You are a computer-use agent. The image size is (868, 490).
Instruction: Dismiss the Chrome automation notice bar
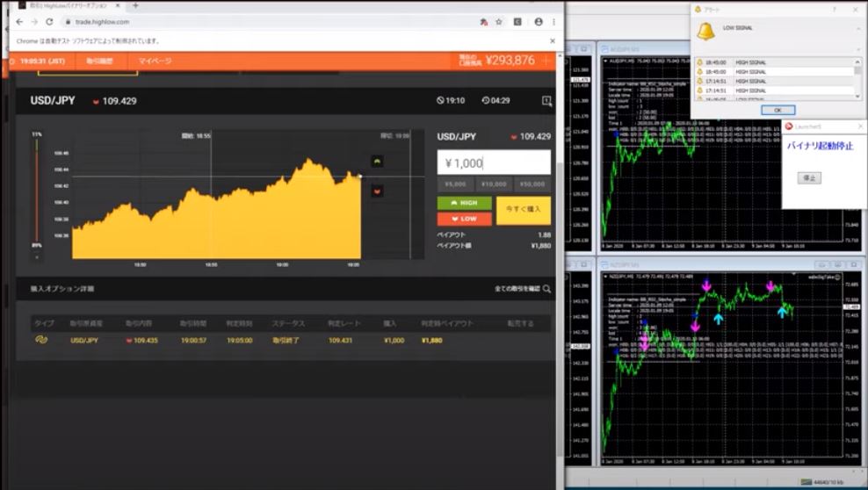553,40
